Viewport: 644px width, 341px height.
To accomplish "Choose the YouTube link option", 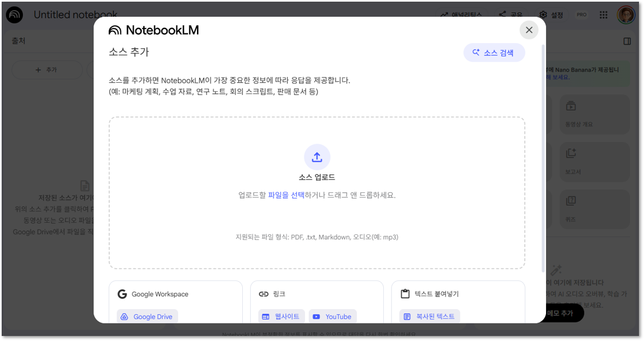I will click(x=333, y=316).
